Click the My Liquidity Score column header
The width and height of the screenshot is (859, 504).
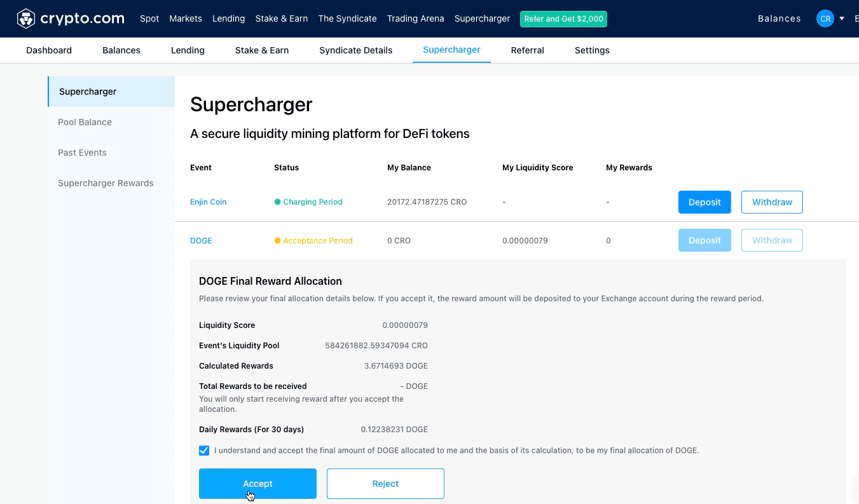click(538, 168)
